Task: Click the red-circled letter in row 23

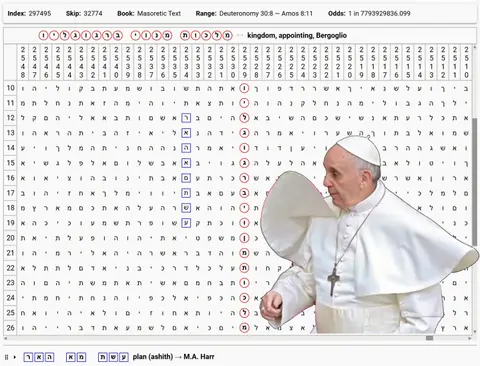Action: click(244, 283)
